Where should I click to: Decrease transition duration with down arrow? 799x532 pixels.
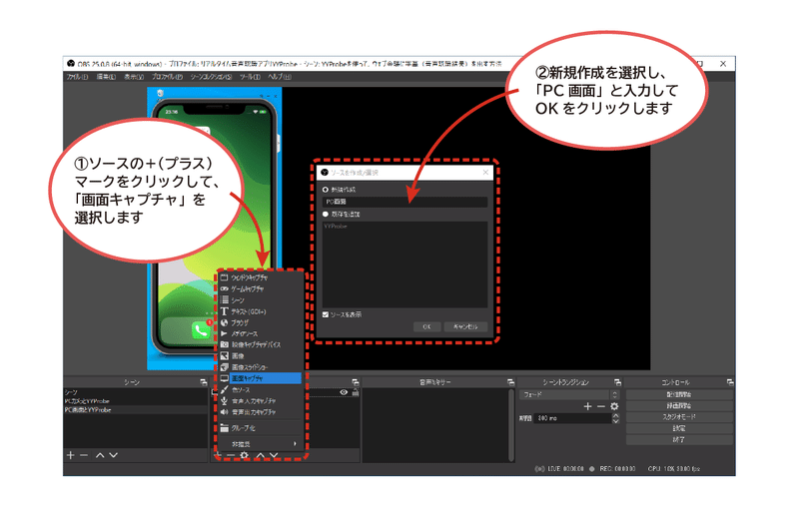click(x=615, y=421)
